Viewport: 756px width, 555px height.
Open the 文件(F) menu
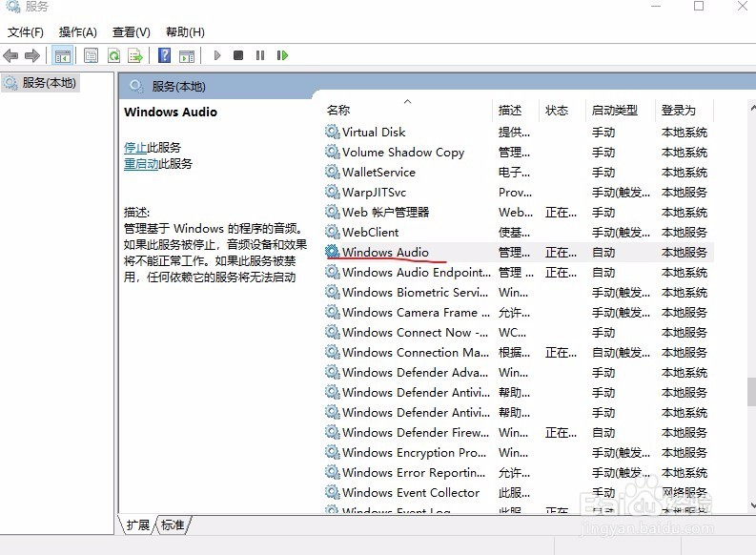pos(26,32)
